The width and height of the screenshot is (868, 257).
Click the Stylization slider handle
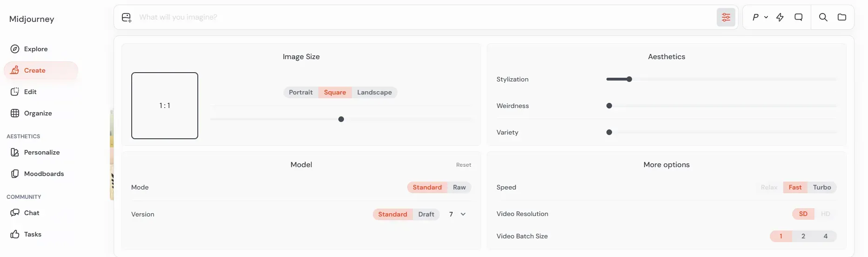click(x=629, y=79)
